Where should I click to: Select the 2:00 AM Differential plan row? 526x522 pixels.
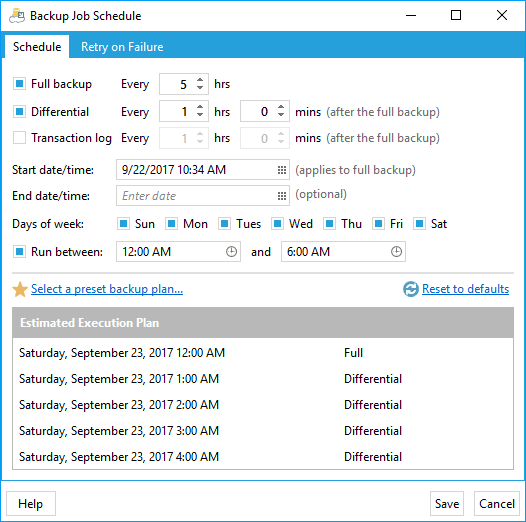point(263,405)
